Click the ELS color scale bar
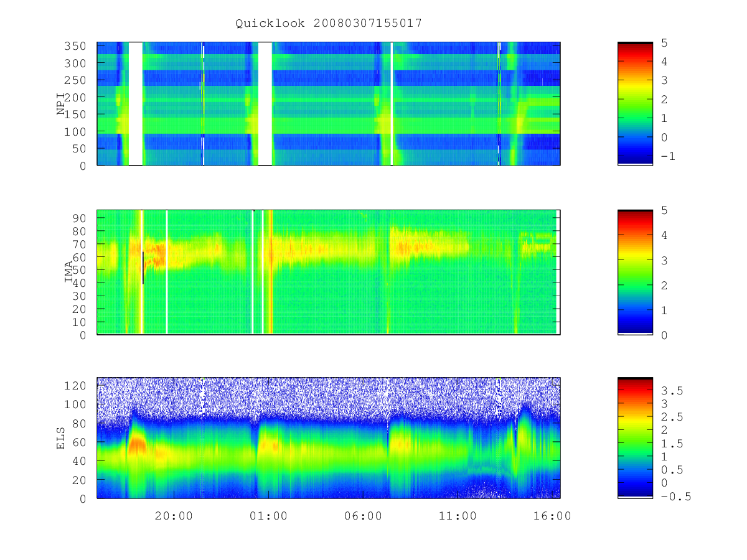The width and height of the screenshot is (747, 560). pyautogui.click(x=635, y=437)
